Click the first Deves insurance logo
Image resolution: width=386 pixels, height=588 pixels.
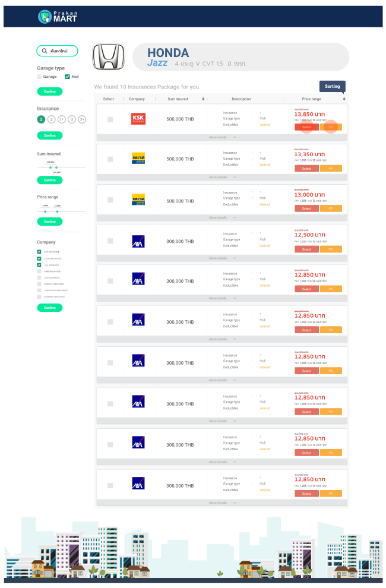138,159
